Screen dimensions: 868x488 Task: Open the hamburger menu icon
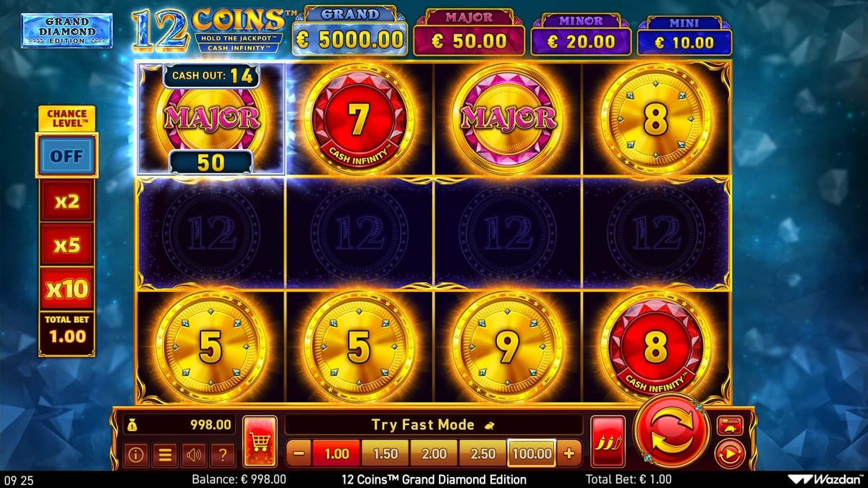165,455
